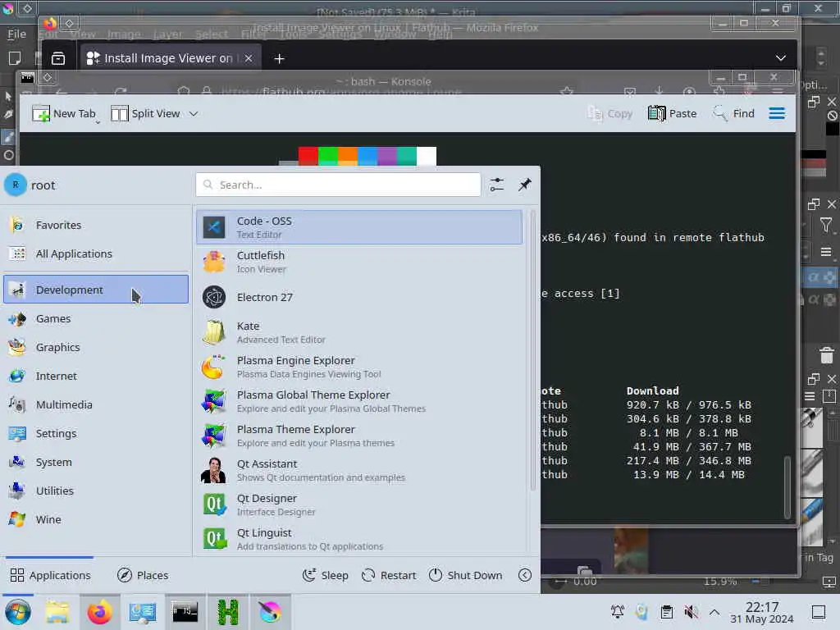Image resolution: width=840 pixels, height=630 pixels.
Task: Click Split View in Konsole
Action: (146, 113)
